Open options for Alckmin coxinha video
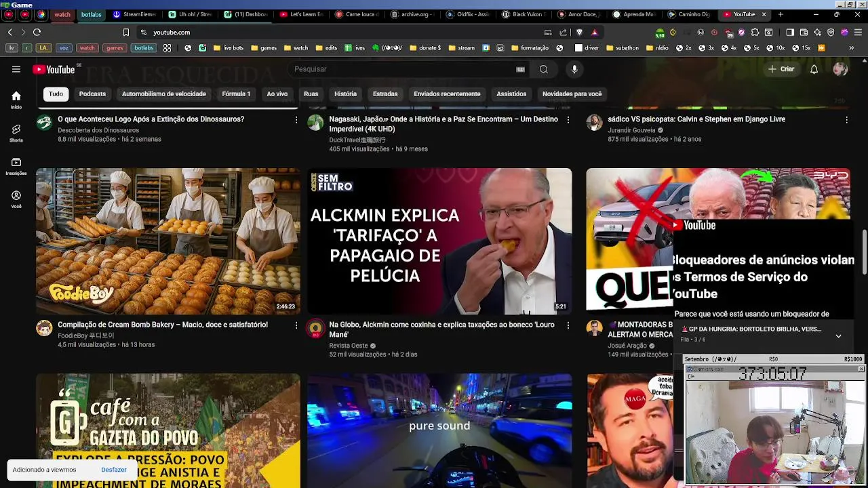This screenshot has width=868, height=488. point(568,325)
